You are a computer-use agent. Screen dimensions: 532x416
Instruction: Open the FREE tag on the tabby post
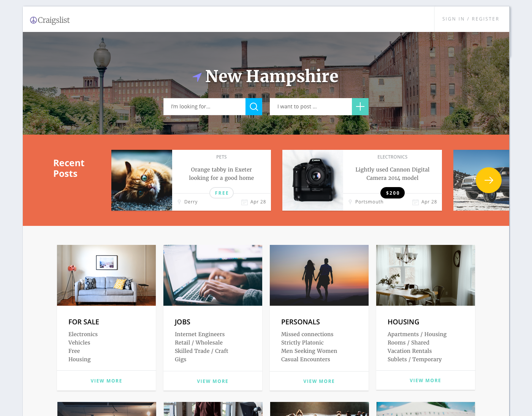[x=222, y=193]
